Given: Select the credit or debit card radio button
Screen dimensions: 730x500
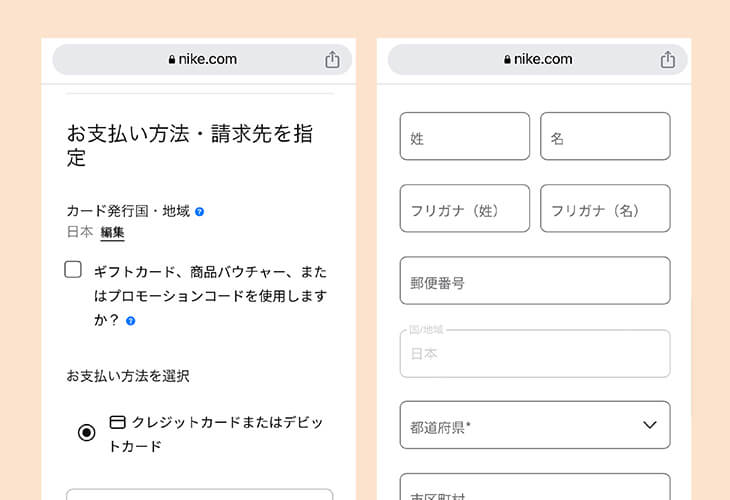Looking at the screenshot, I should coord(87,432).
